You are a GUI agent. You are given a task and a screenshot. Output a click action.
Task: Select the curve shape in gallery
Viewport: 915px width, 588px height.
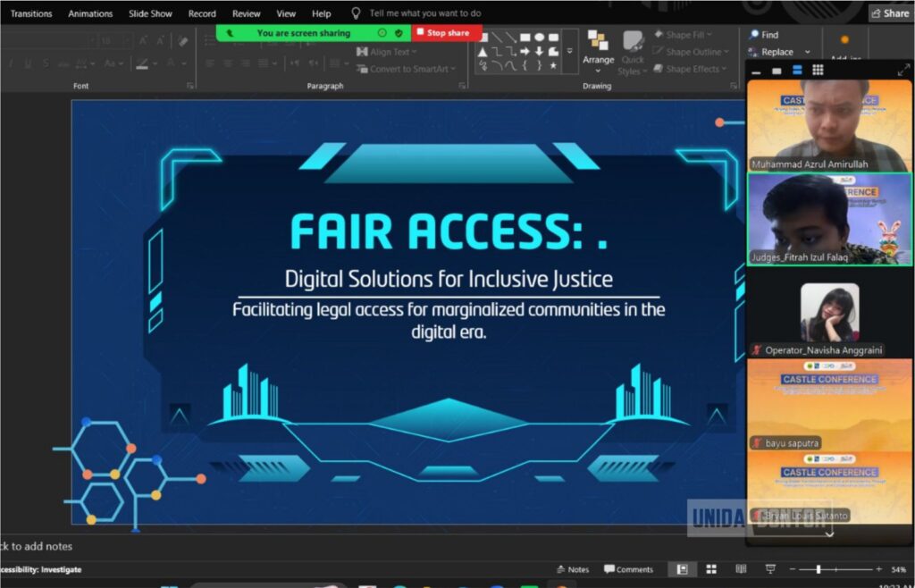[x=510, y=66]
